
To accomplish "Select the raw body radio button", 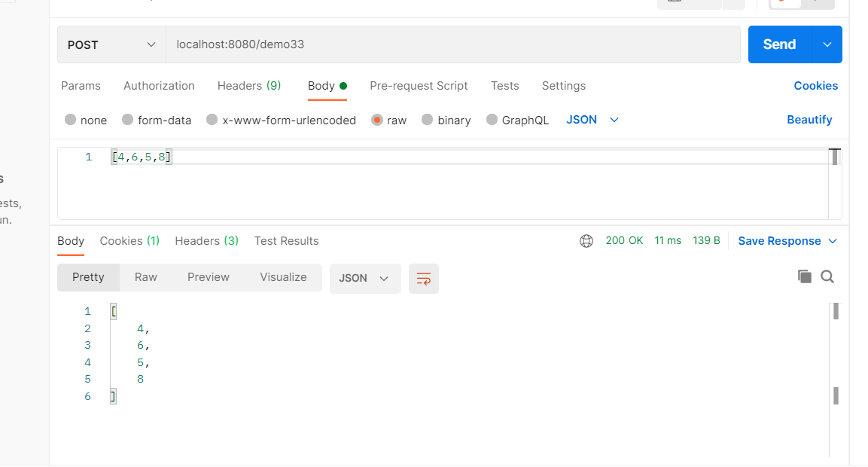I will tap(377, 120).
